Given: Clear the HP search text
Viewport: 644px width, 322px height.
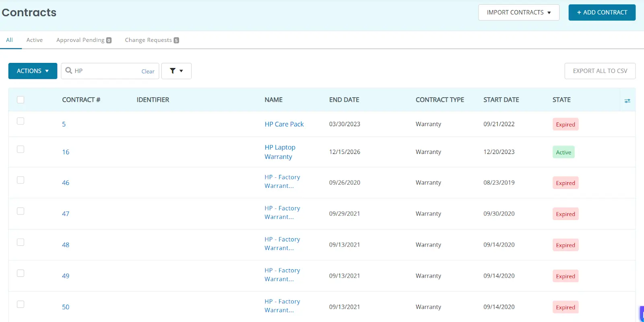Looking at the screenshot, I should (x=148, y=71).
